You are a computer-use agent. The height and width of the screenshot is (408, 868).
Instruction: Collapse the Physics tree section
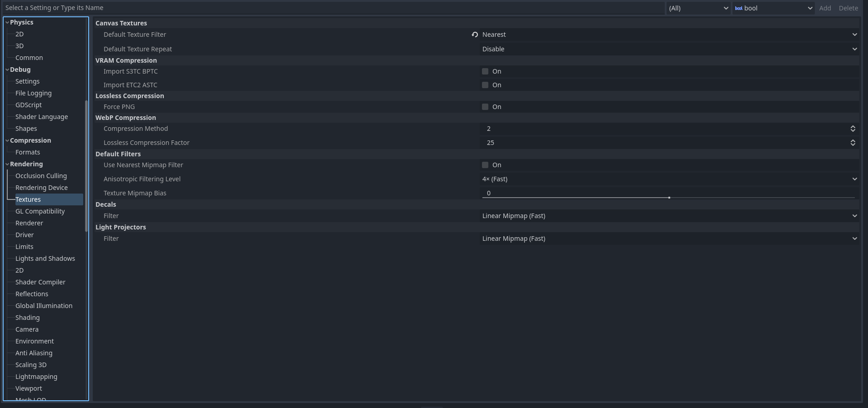point(7,22)
